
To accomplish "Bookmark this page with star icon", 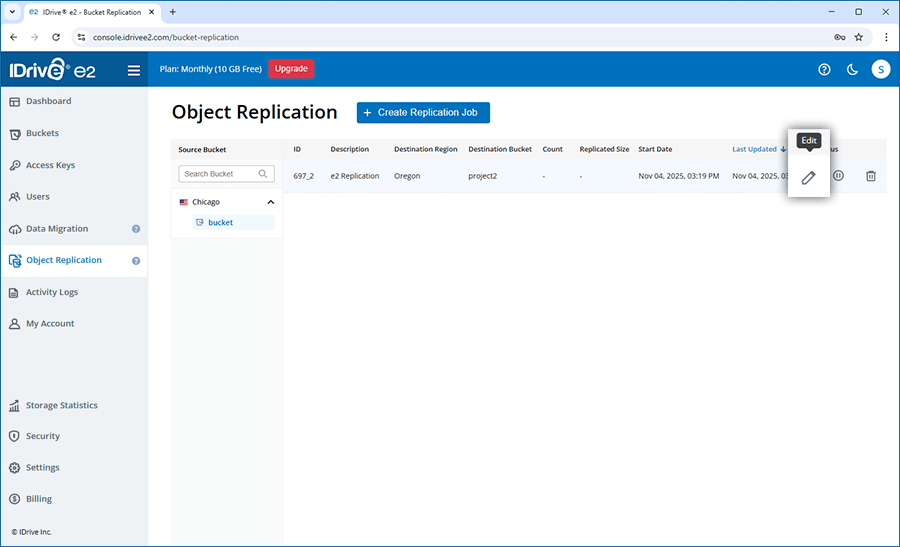I will click(858, 37).
